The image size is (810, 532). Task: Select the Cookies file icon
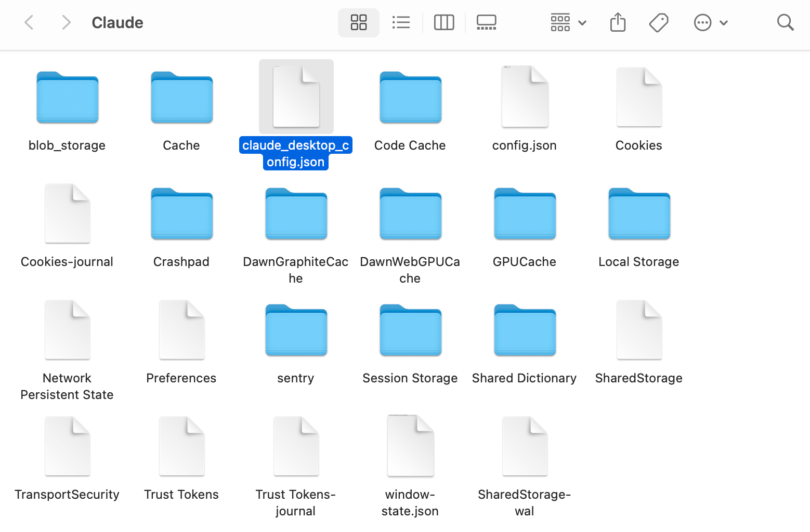click(x=639, y=97)
